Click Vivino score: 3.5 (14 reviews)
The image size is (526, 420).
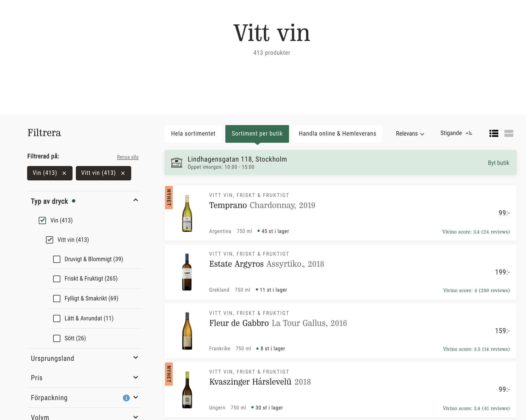476,349
